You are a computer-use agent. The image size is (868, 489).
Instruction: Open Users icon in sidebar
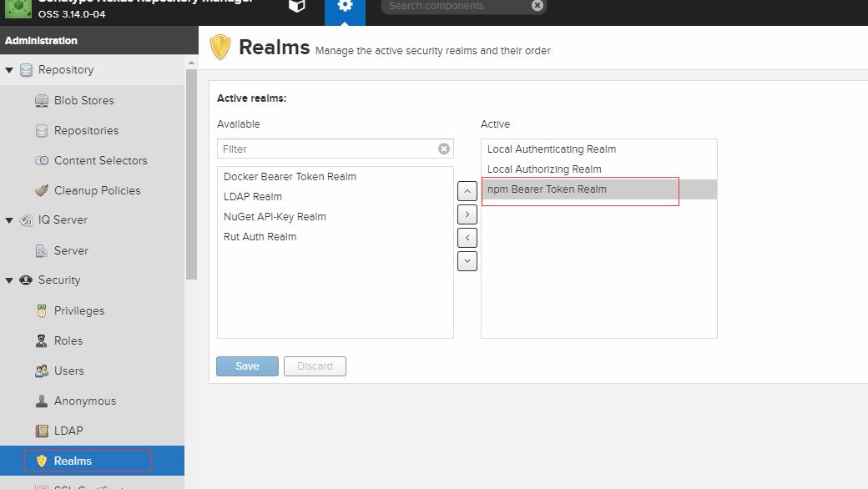click(x=42, y=371)
